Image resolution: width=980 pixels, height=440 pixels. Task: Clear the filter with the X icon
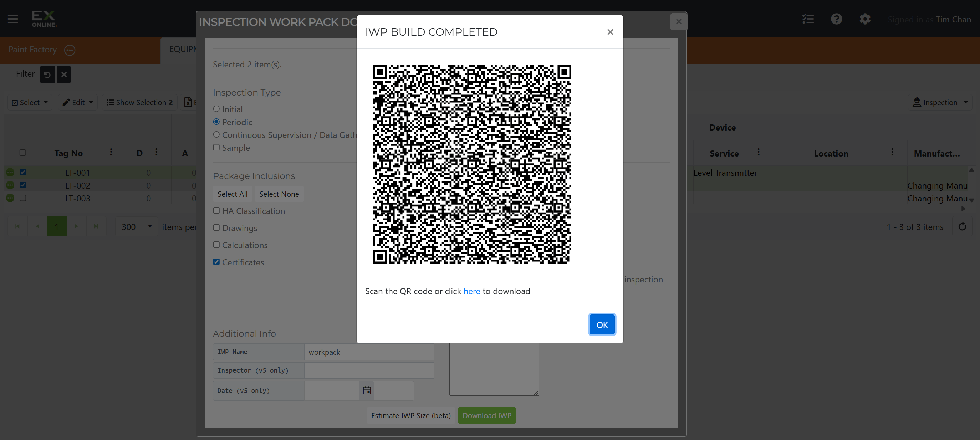click(x=64, y=74)
